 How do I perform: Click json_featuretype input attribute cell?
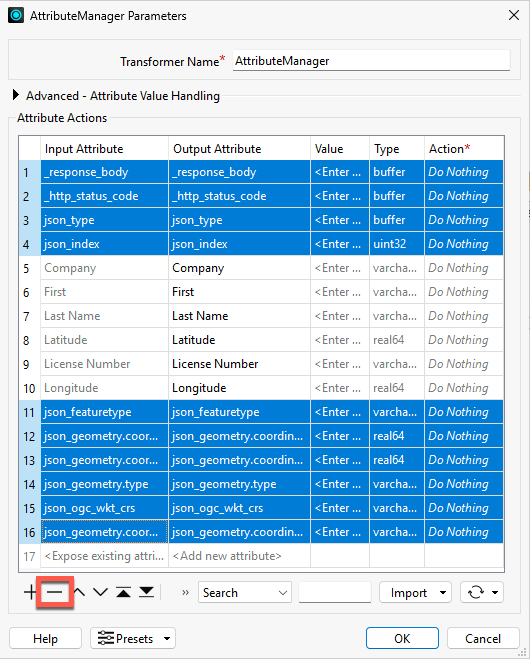tap(104, 411)
